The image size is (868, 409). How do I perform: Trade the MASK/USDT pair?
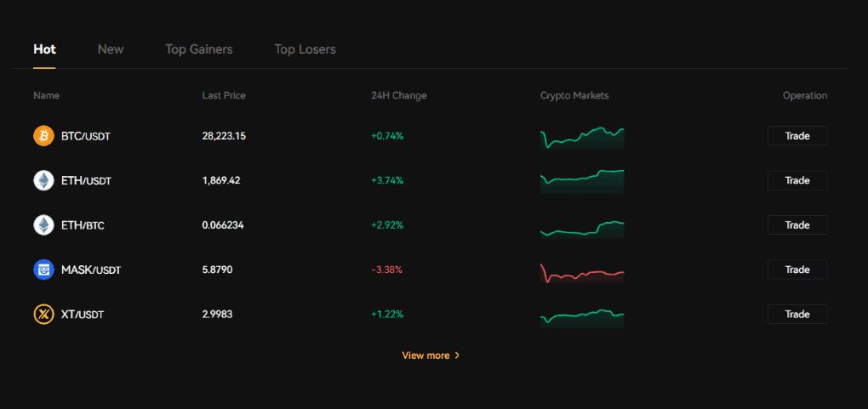pos(797,270)
